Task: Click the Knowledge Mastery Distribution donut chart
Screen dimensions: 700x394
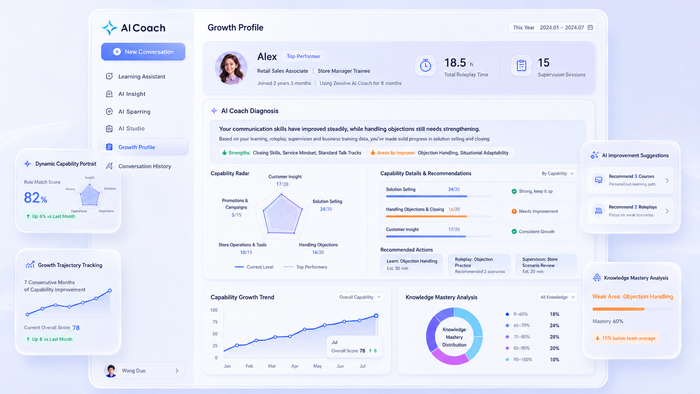Action: pyautogui.click(x=454, y=336)
